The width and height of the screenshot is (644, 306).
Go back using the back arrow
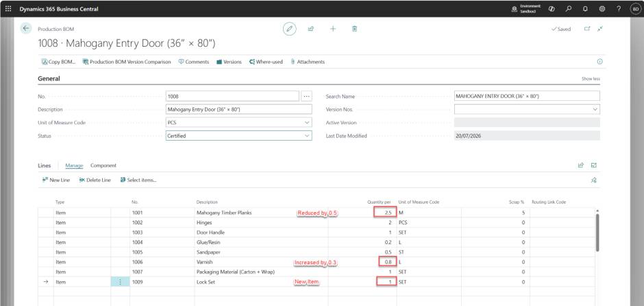(x=26, y=28)
